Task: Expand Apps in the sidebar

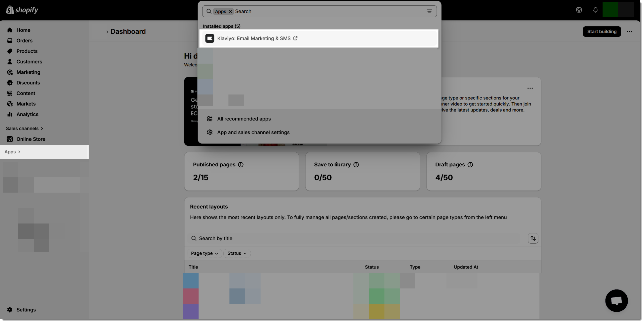Action: 13,152
